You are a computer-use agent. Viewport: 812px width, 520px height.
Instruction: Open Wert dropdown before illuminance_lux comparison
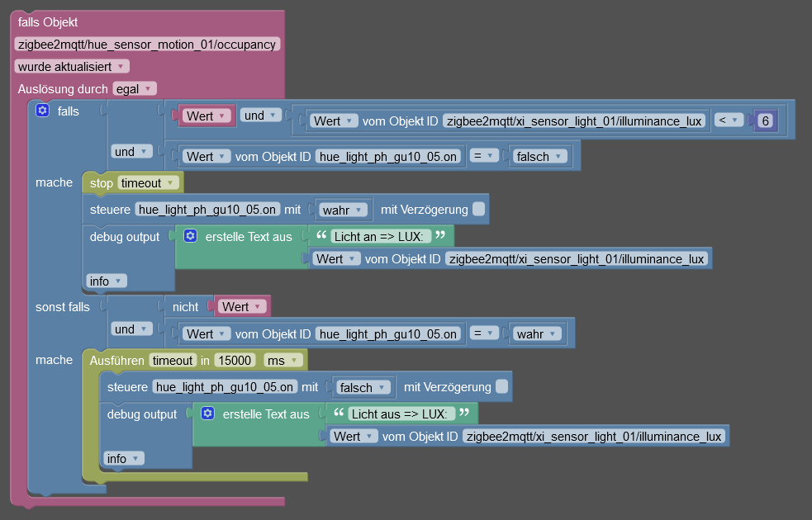pyautogui.click(x=334, y=121)
